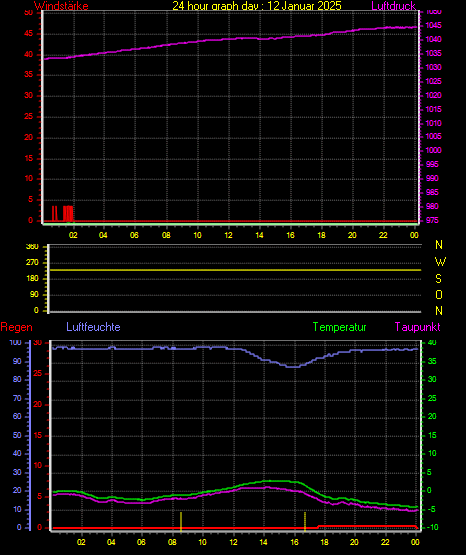466x555 pixels.
Task: Click the Taupunkt legend label
Action: (418, 327)
